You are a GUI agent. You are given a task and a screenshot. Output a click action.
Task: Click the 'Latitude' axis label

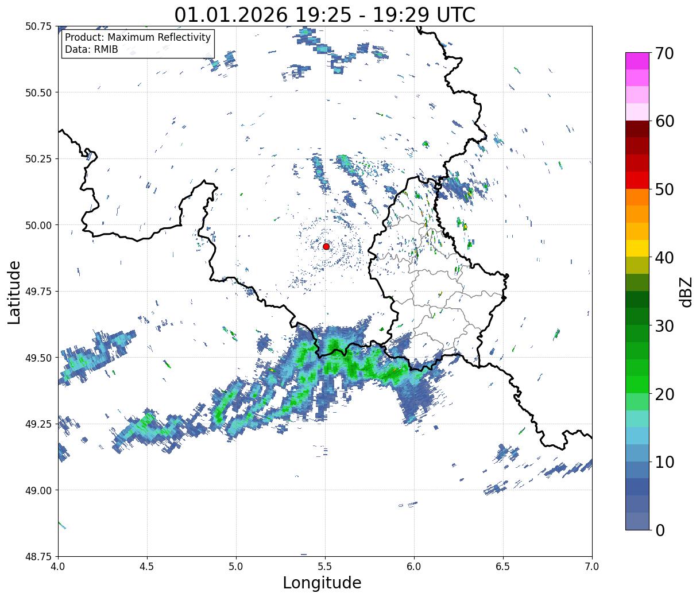(x=14, y=292)
